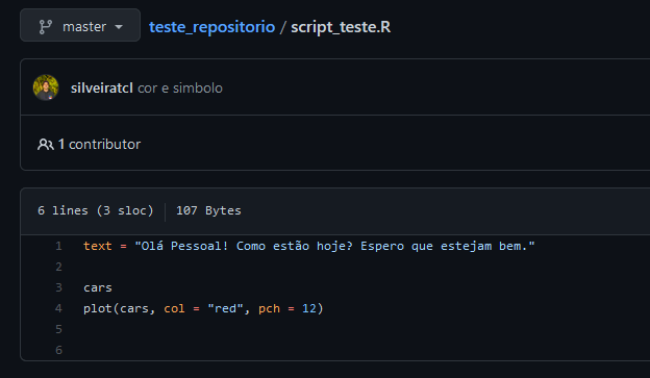Screen dimensions: 650x378
Task: Click the "red" string on line 4
Action: pyautogui.click(x=225, y=308)
